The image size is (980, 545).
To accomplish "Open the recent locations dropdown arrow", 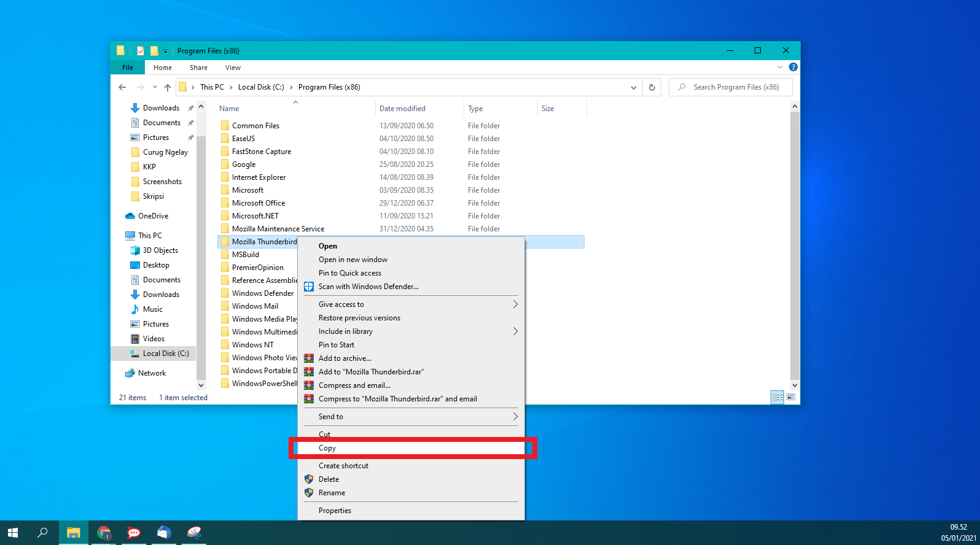I will coord(155,87).
